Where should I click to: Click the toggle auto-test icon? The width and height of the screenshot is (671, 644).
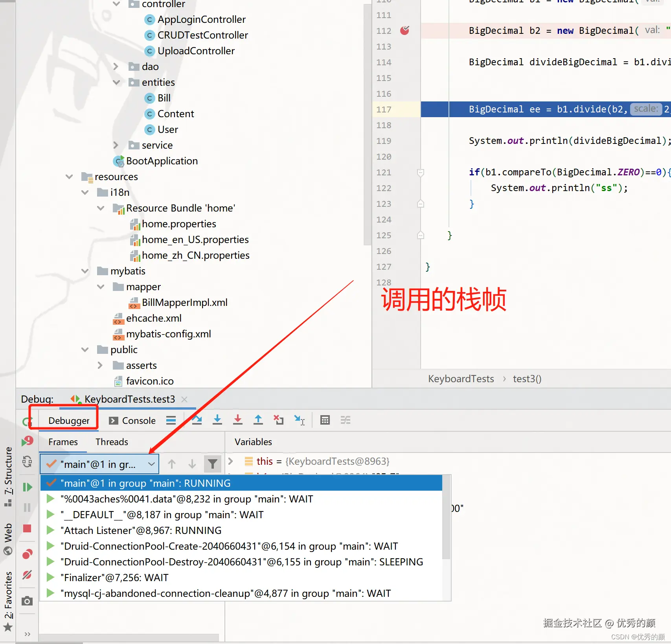coord(27,461)
